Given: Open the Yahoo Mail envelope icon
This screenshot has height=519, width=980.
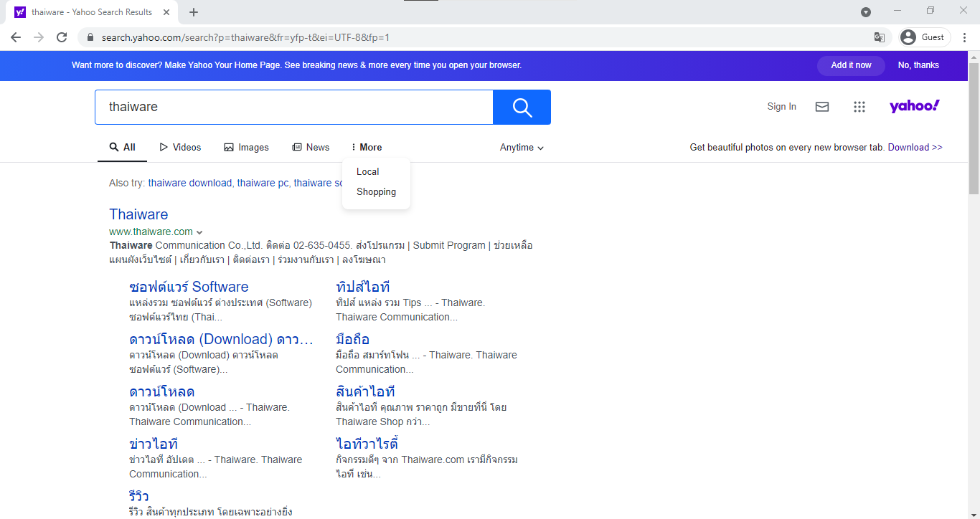Looking at the screenshot, I should (x=822, y=107).
